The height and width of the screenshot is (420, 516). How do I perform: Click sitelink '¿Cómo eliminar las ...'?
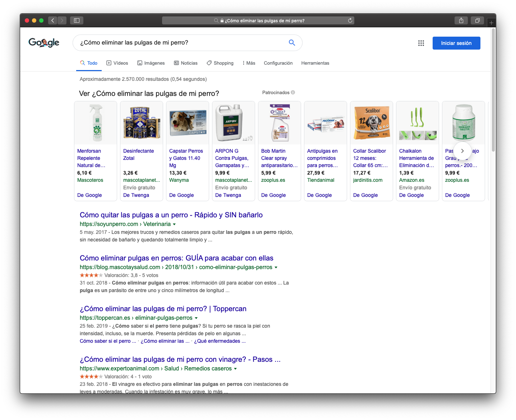(x=165, y=341)
